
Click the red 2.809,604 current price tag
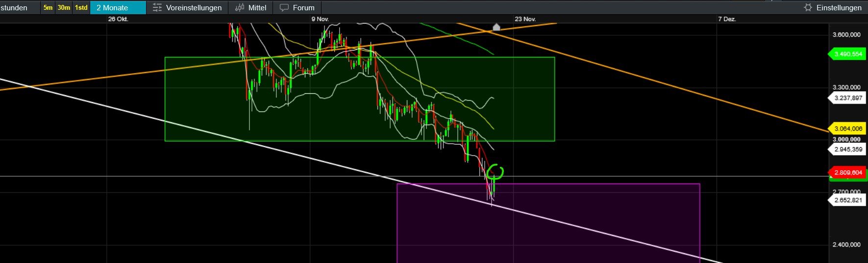click(x=848, y=173)
